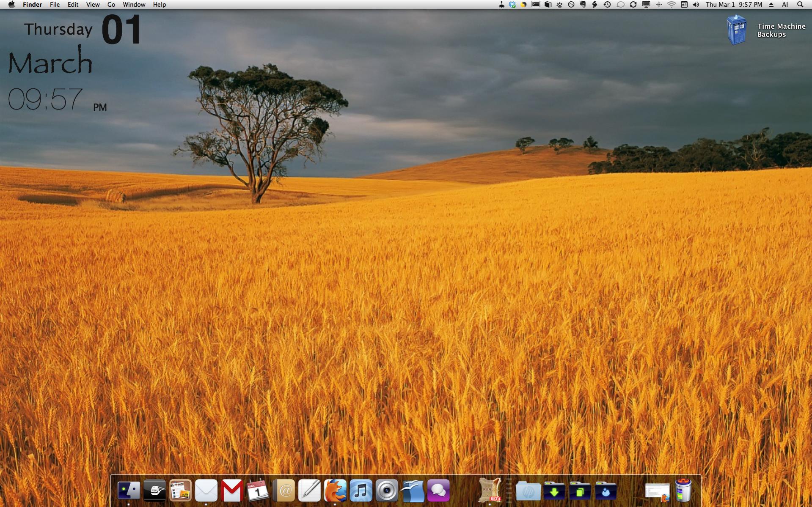Viewport: 812px width, 507px height.
Task: Launch the pen and paper text editor
Action: pos(309,491)
